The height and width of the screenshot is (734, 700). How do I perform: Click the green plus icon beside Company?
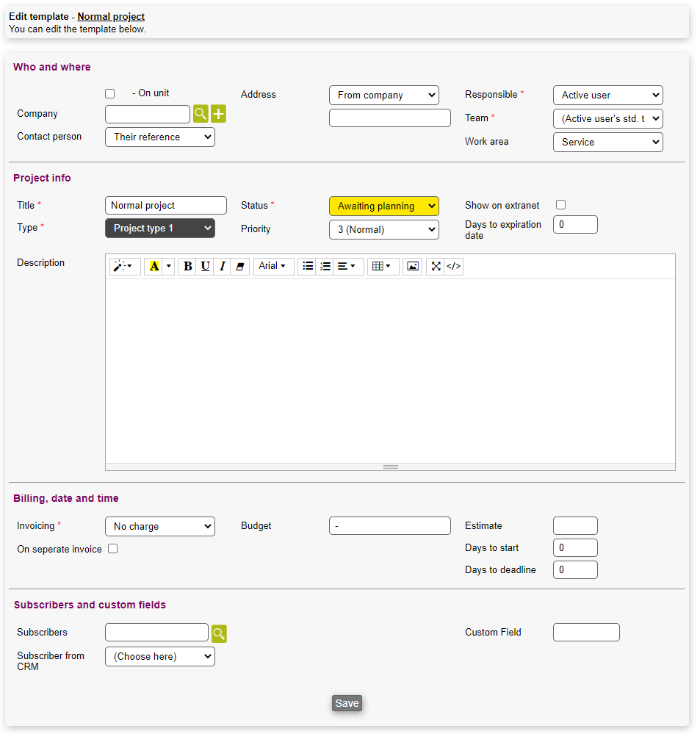[x=218, y=114]
